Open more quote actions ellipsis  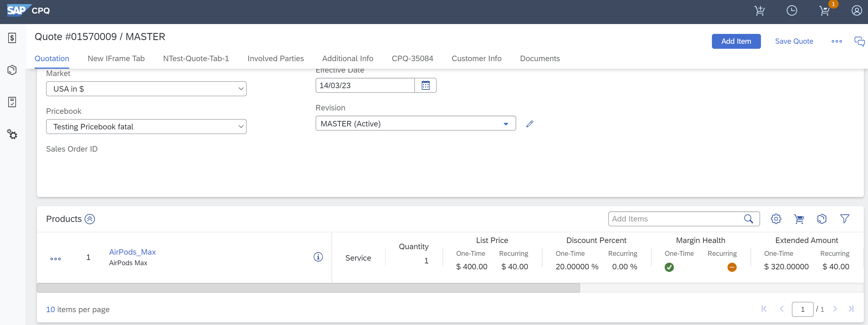click(837, 41)
